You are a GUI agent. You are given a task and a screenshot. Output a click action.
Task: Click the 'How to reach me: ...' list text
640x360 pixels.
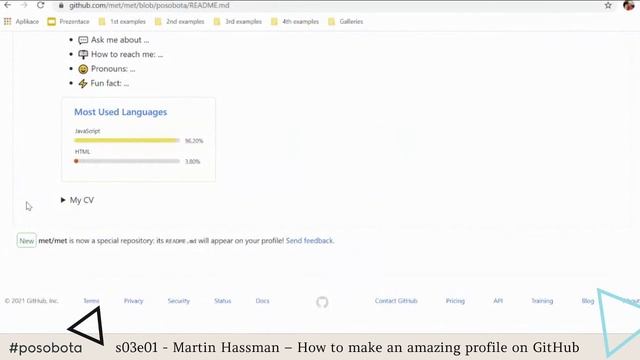127,54
